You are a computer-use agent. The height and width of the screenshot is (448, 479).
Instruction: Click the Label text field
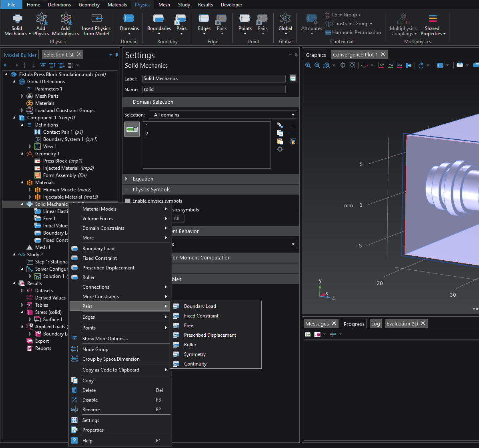[x=214, y=78]
